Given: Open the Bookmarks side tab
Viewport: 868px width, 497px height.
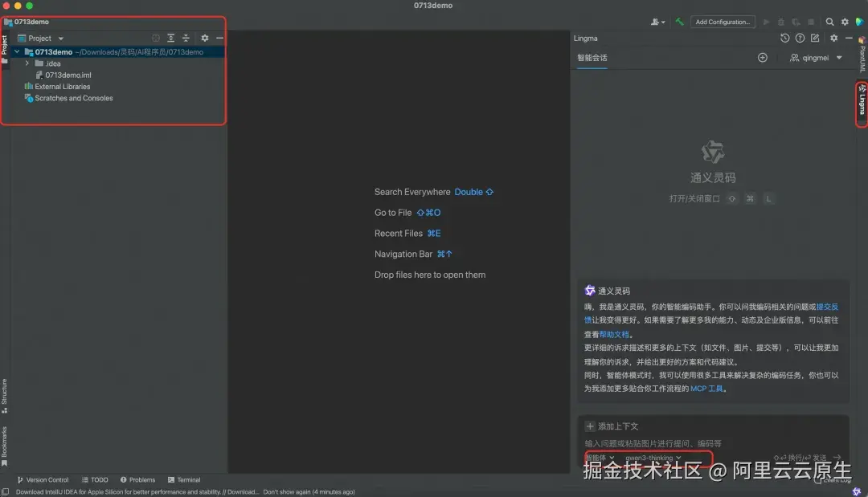Looking at the screenshot, I should pyautogui.click(x=5, y=446).
